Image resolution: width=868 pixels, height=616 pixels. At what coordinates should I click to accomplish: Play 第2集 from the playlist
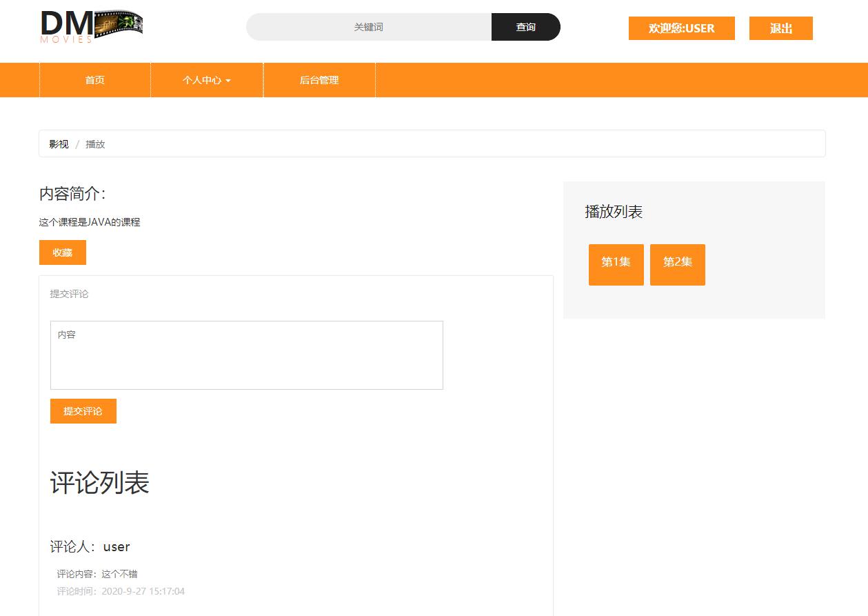click(677, 264)
